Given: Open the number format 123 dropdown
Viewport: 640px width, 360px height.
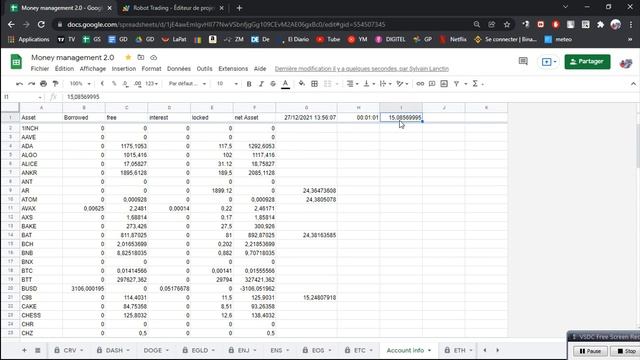Looking at the screenshot, I should point(152,84).
